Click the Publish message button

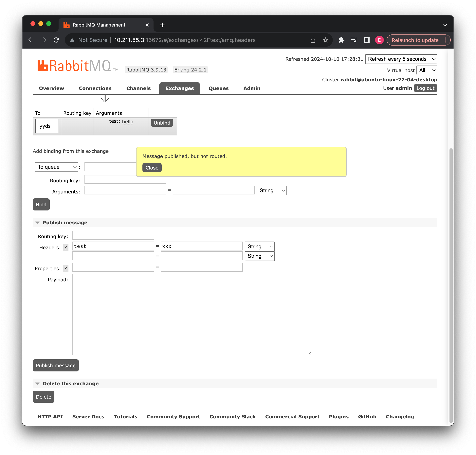56,365
